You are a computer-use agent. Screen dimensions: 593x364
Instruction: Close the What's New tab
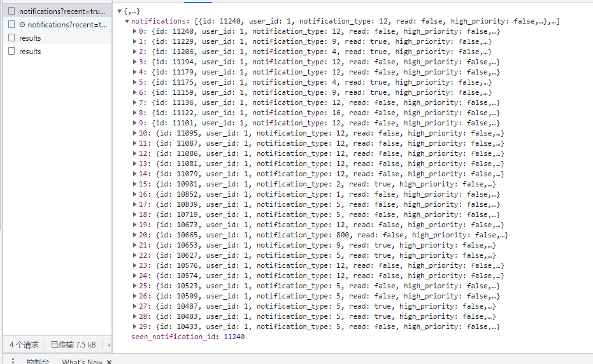tap(110, 361)
